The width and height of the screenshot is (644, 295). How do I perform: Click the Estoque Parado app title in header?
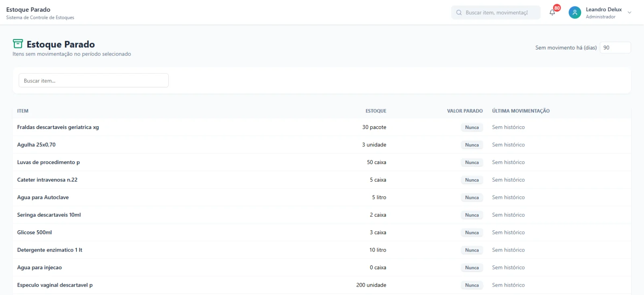[28, 10]
